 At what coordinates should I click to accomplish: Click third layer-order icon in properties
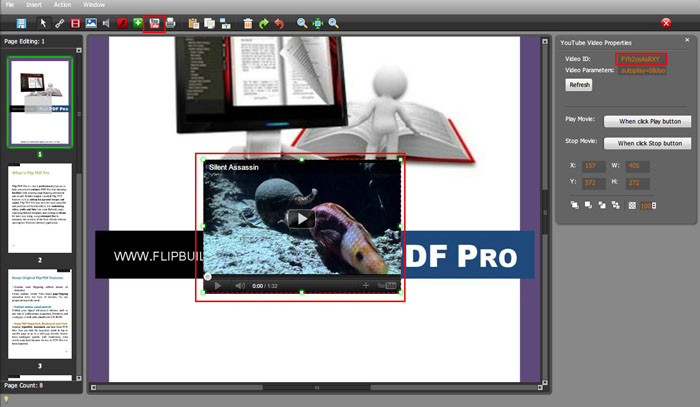(602, 205)
